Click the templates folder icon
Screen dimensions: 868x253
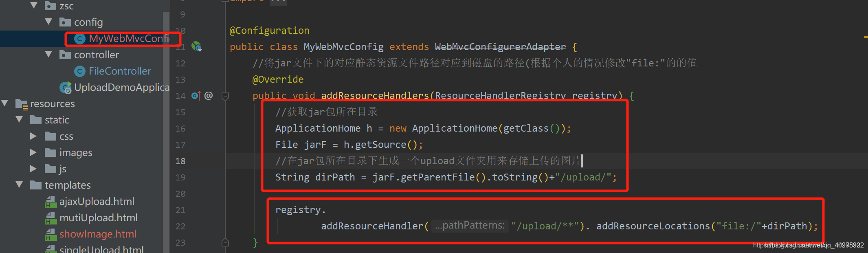click(36, 185)
